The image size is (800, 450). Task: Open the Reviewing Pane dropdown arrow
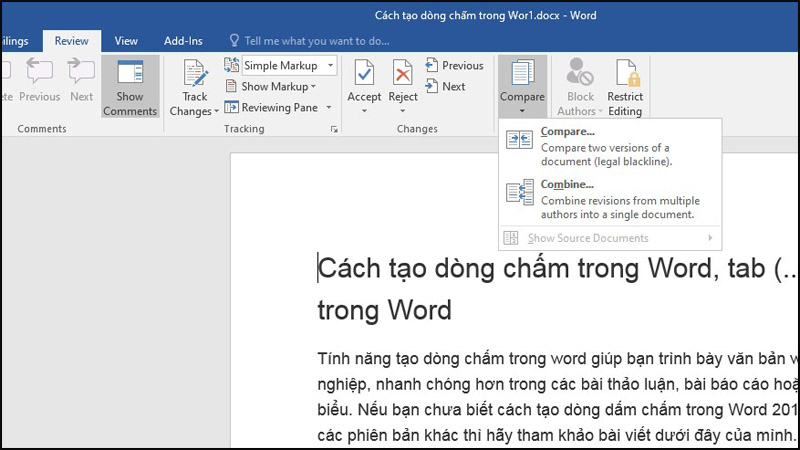[329, 107]
